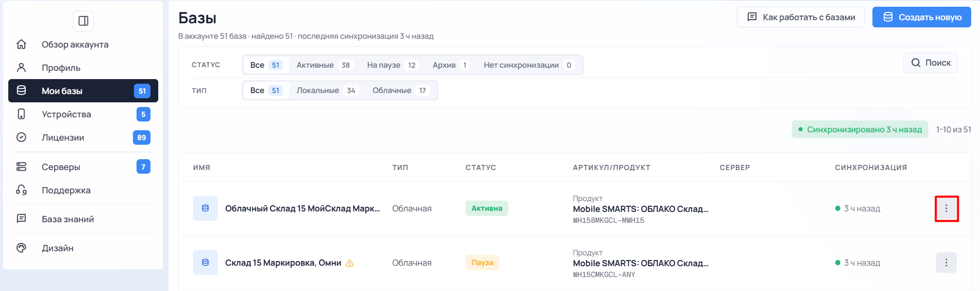Click the checkmark icon beside Лицензии
Screen dimensions: 980x291
coord(21,137)
